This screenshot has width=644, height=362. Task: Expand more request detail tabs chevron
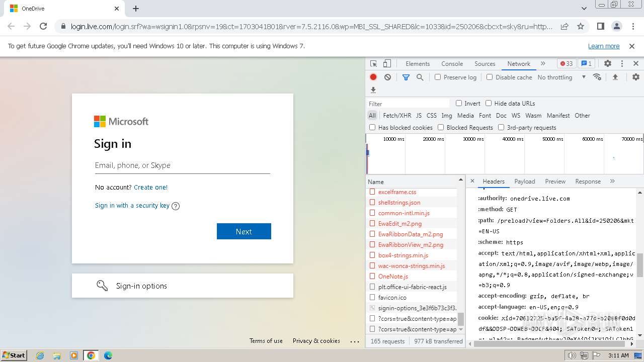coord(612,181)
